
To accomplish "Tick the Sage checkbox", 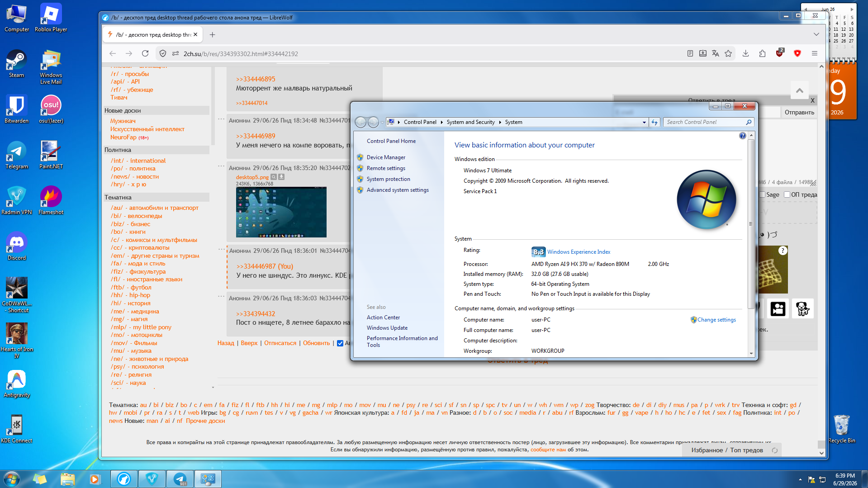I will click(x=762, y=194).
